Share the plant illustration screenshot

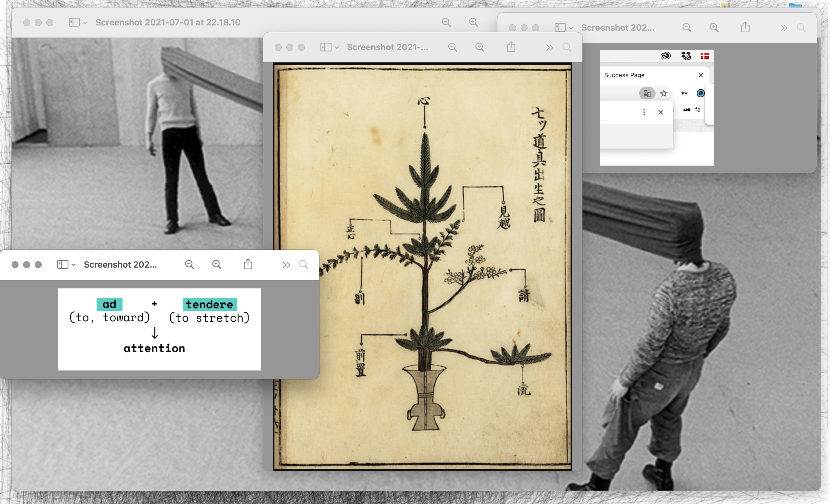click(x=511, y=47)
